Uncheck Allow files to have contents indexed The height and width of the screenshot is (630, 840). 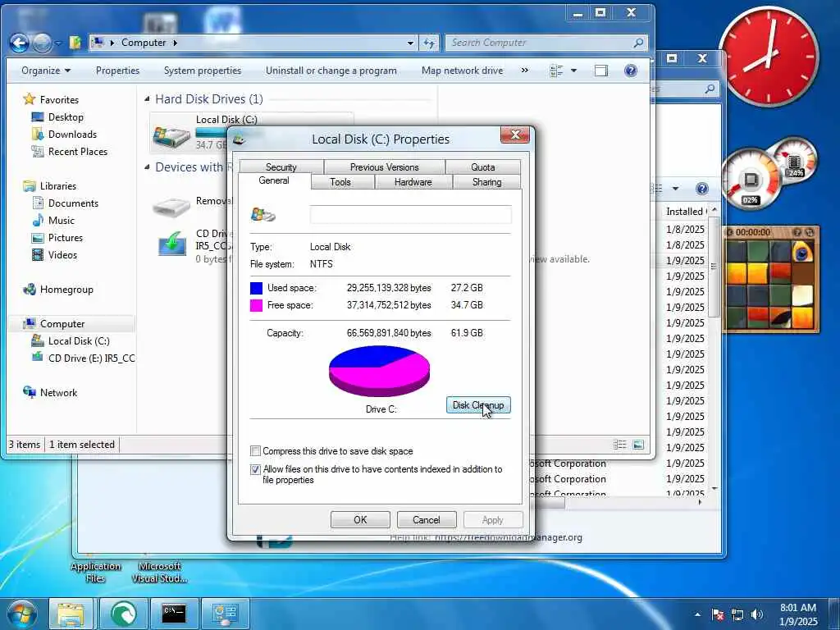[x=256, y=469]
